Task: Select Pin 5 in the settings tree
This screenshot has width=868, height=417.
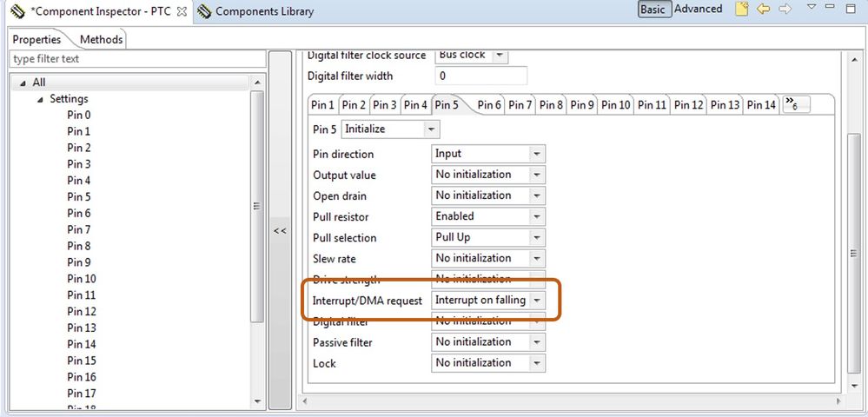Action: 78,197
